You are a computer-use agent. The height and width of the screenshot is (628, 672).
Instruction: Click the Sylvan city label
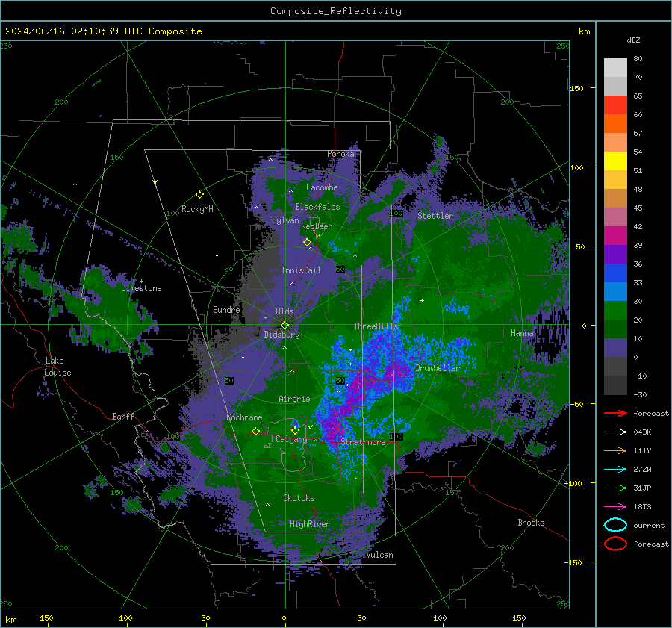pos(285,220)
